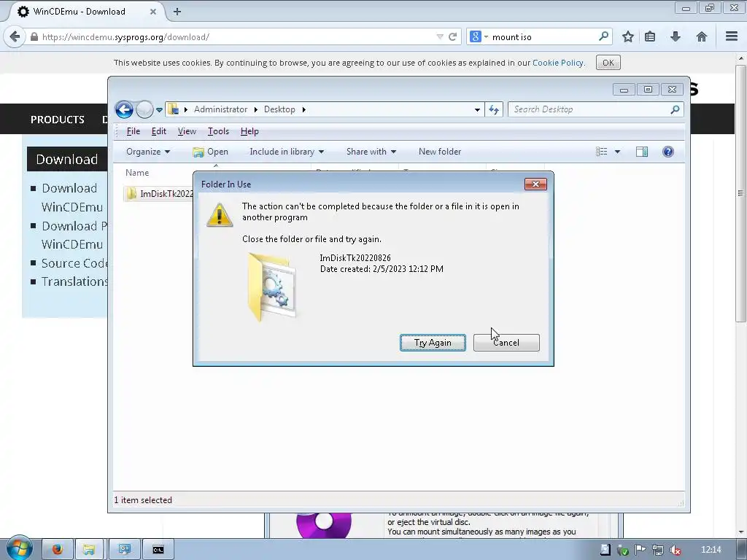Click the Search Desktop field

click(595, 109)
